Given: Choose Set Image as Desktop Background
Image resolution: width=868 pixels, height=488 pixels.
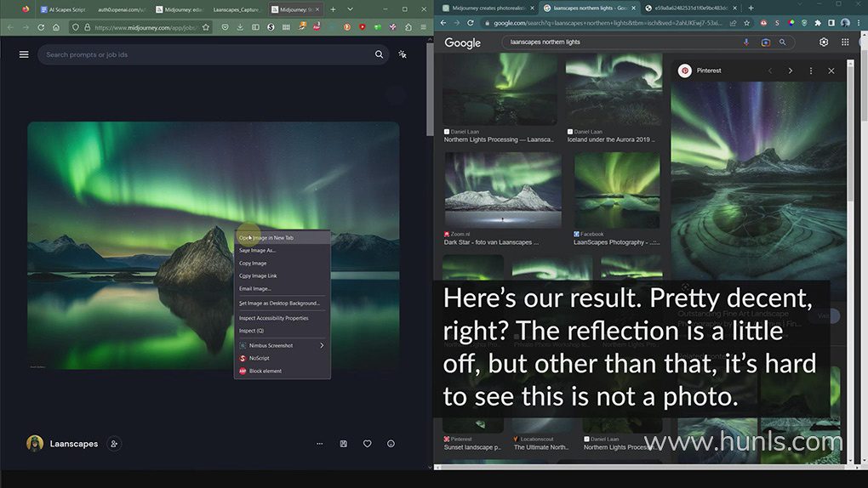Looking at the screenshot, I should tap(283, 304).
